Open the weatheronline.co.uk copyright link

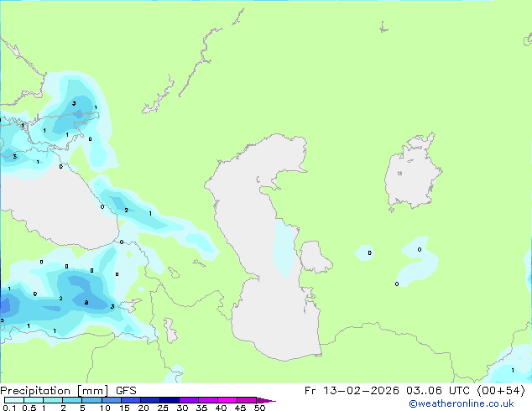(x=462, y=403)
